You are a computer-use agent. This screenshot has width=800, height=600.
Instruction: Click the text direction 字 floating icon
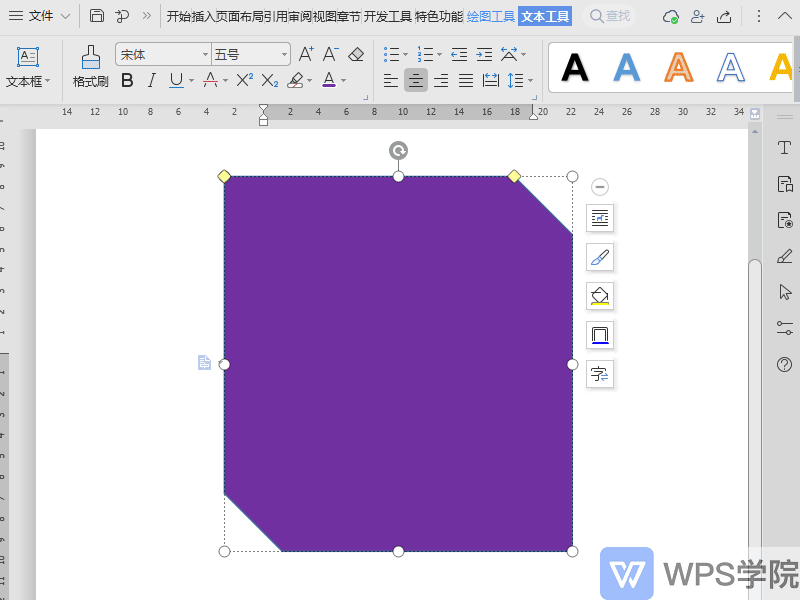point(600,374)
